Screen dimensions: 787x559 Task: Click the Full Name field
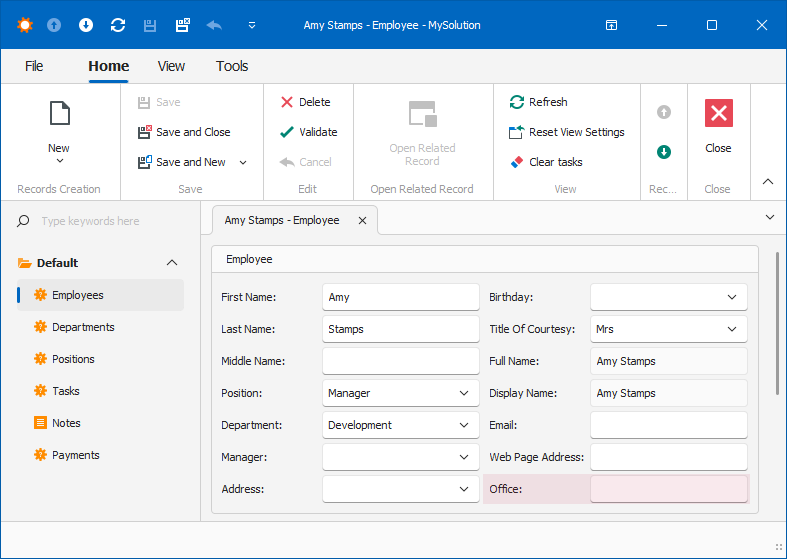click(669, 361)
